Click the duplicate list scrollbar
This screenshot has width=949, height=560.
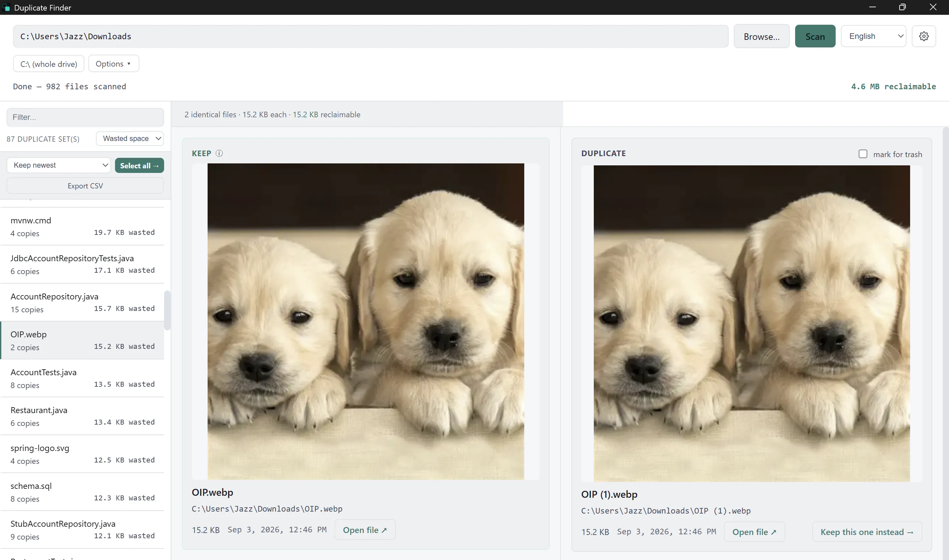167,310
